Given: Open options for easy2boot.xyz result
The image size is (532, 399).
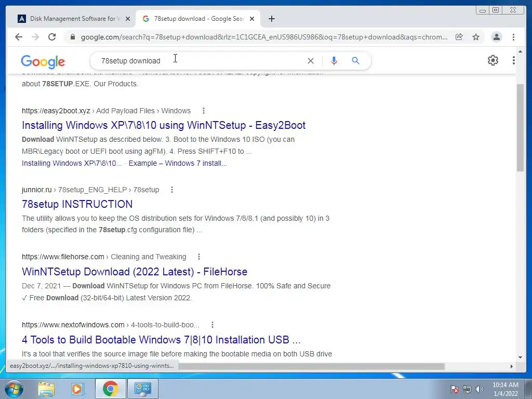Looking at the screenshot, I should click(x=204, y=111).
